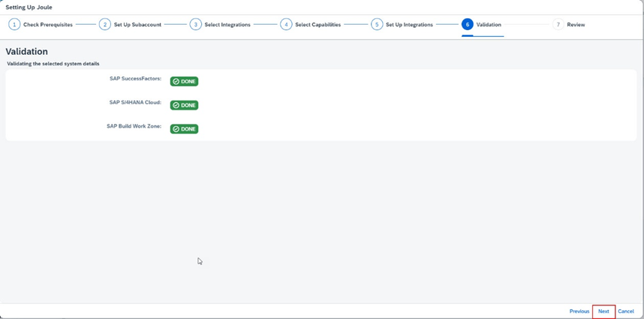Cancel the Joule setup wizard
The height and width of the screenshot is (319, 644).
(x=626, y=311)
